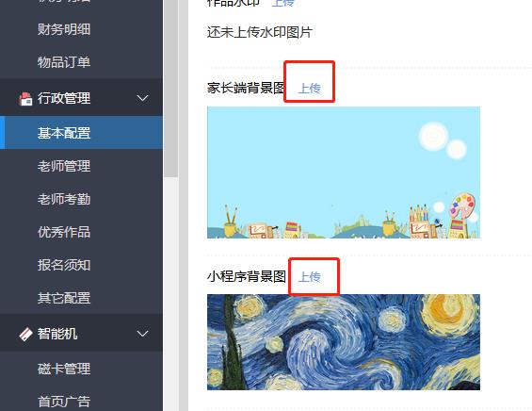Go to 老师管理 page
Image resolution: width=532 pixels, height=411 pixels.
[x=64, y=166]
